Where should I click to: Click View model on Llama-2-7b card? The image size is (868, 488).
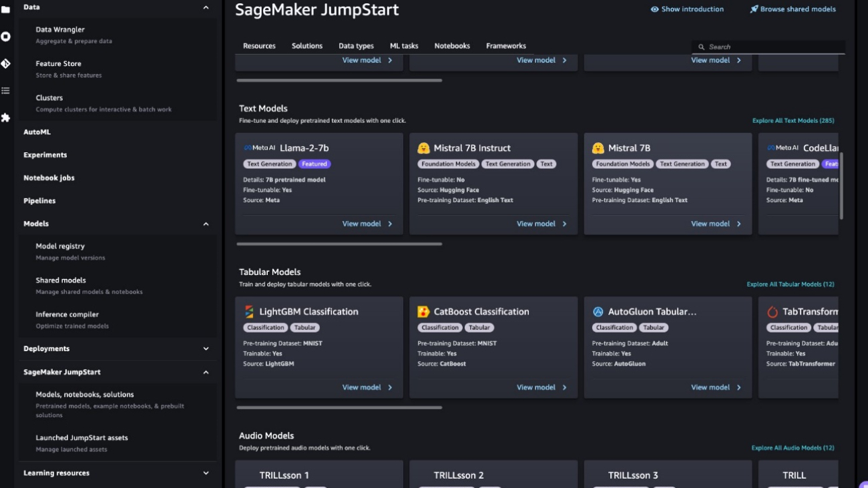[361, 224]
